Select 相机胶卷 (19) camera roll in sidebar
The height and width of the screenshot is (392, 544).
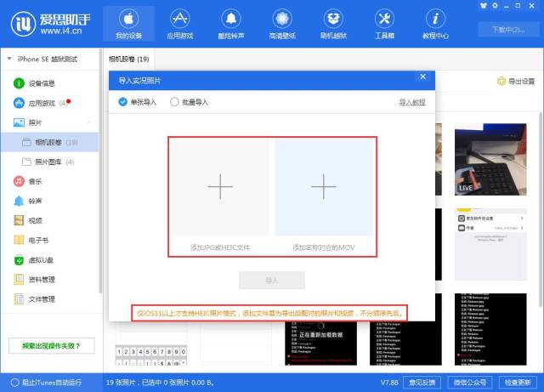click(x=49, y=142)
